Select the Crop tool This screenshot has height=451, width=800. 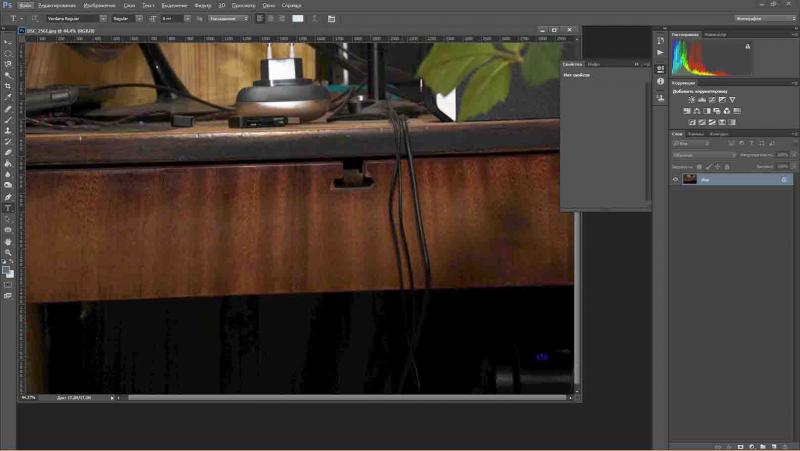click(x=8, y=86)
